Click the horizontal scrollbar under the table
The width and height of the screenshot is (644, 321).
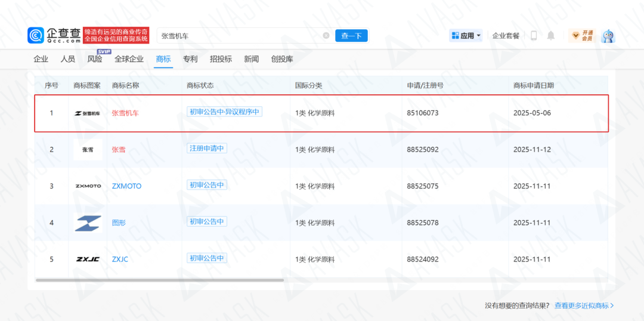coord(160,280)
